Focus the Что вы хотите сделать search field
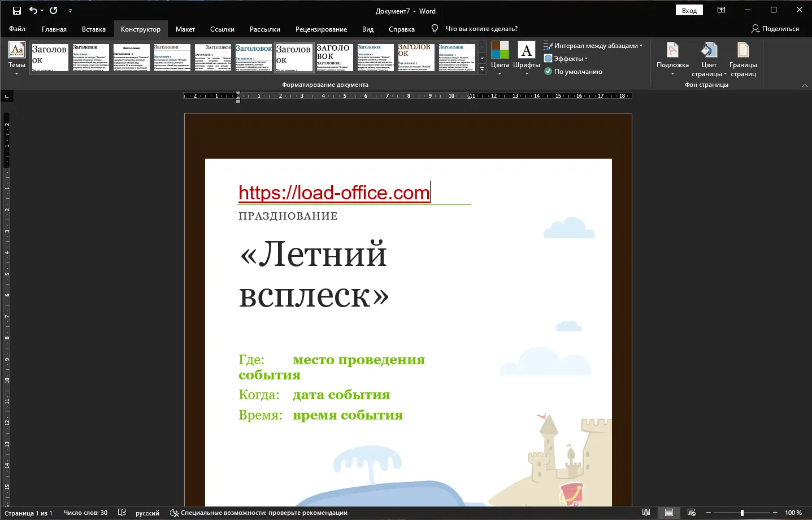 pos(481,29)
